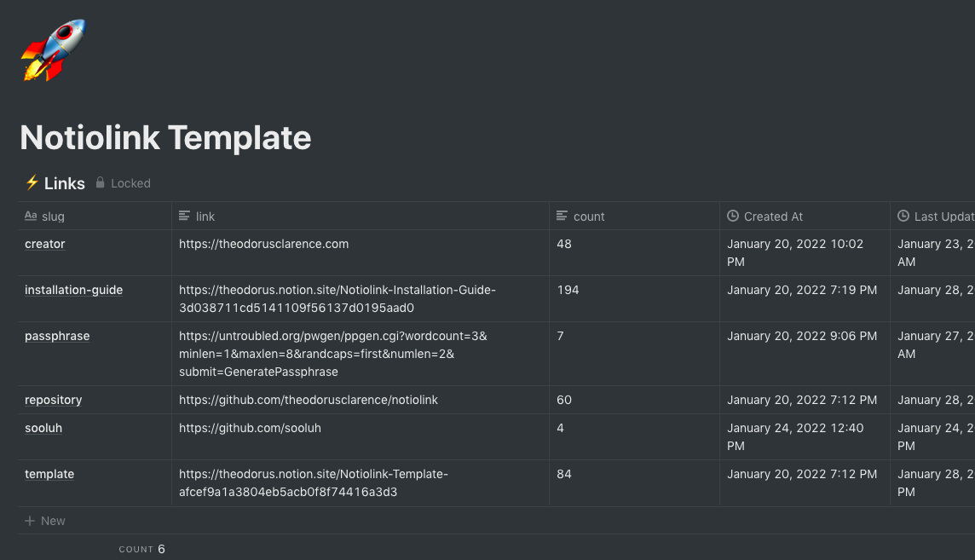This screenshot has width=975, height=560.
Task: Open the slug column header menu
Action: point(53,216)
